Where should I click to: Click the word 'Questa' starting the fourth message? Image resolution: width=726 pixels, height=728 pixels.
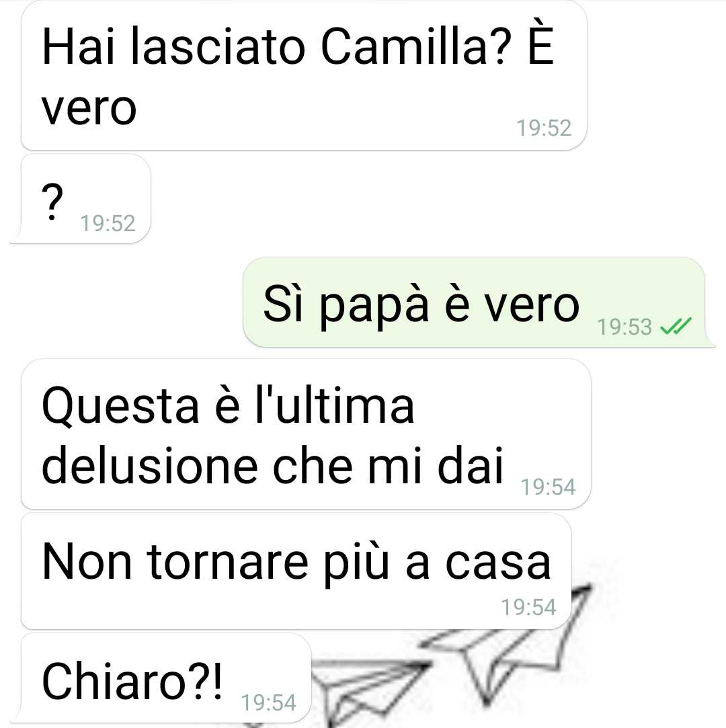(120, 407)
